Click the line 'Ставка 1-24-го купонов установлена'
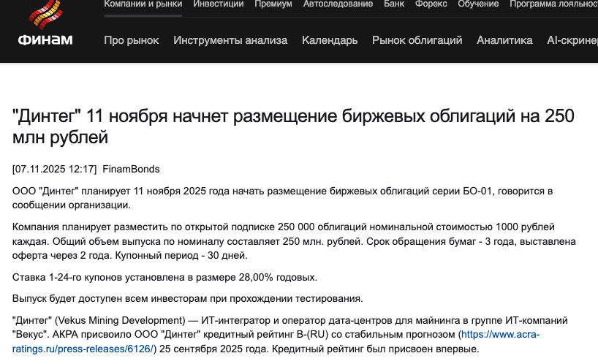 (164, 277)
